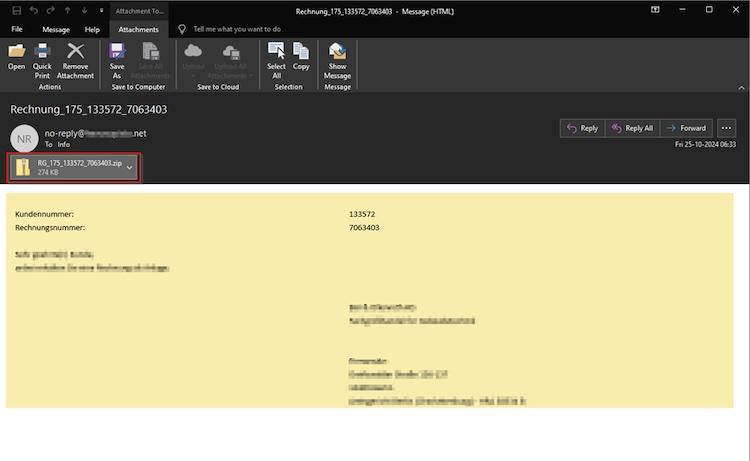Click Quick Print in the ribbon
750x461 pixels.
pos(42,61)
